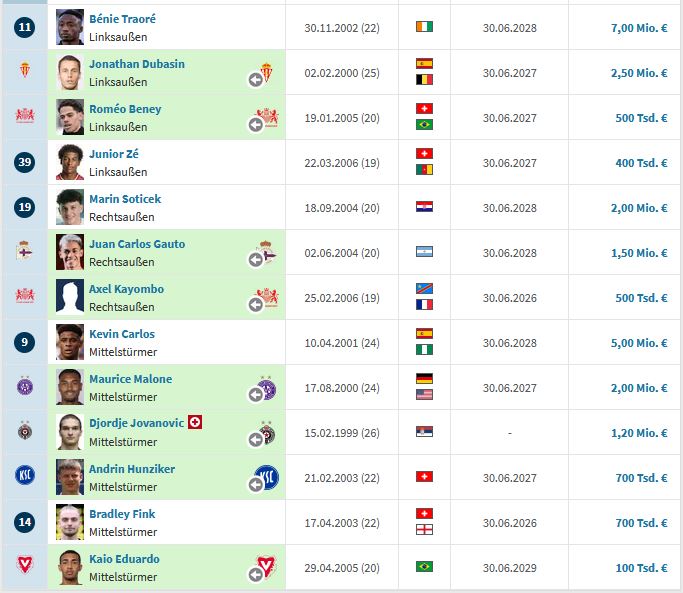Viewport: 683px width, 593px height.
Task: Click the loan arrow icon beside Roméo Beney
Action: [x=256, y=125]
